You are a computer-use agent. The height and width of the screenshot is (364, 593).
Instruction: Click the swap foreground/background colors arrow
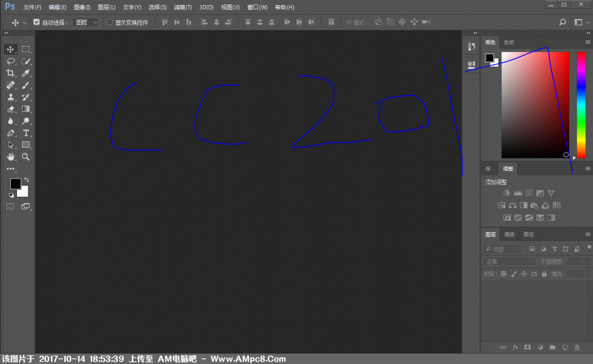tap(26, 180)
